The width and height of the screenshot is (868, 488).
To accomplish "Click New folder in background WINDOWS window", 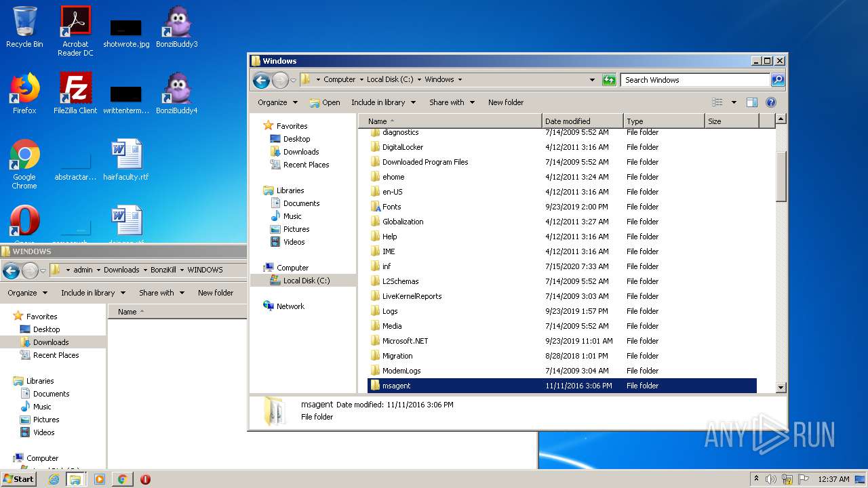I will point(216,293).
